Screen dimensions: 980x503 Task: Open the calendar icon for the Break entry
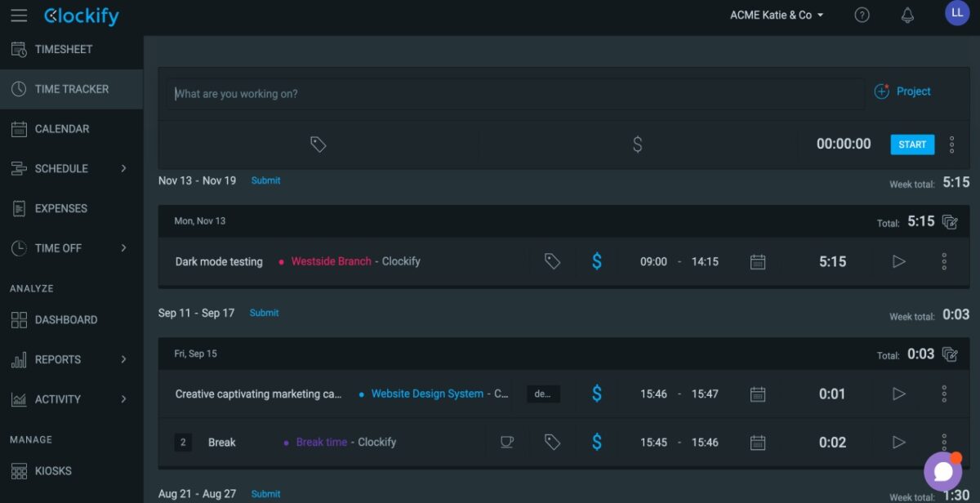tap(757, 442)
